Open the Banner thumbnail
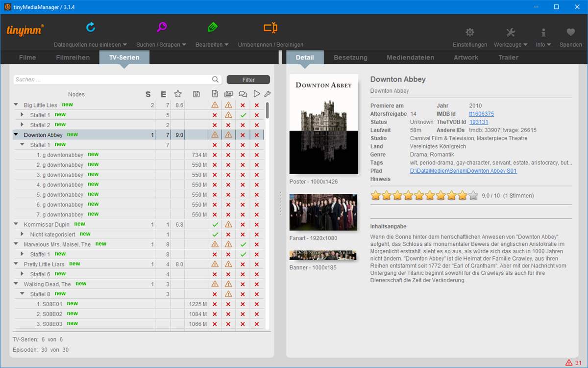The height and width of the screenshot is (368, 588). point(323,255)
